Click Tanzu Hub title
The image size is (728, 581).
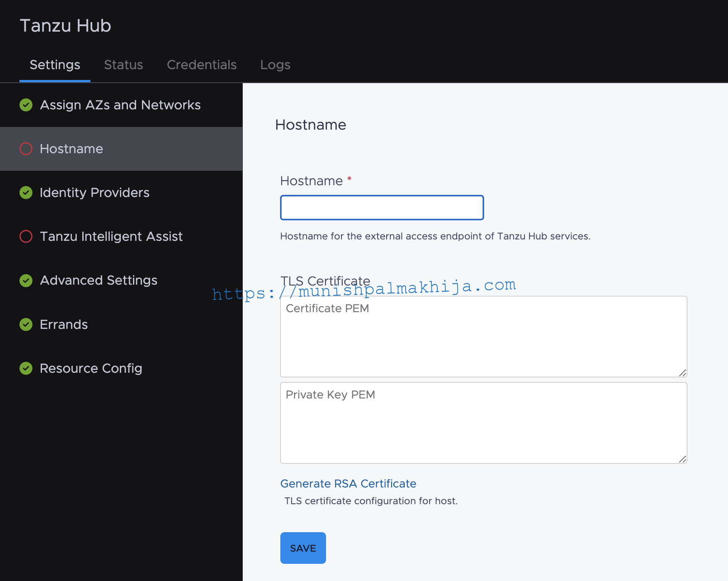66,26
